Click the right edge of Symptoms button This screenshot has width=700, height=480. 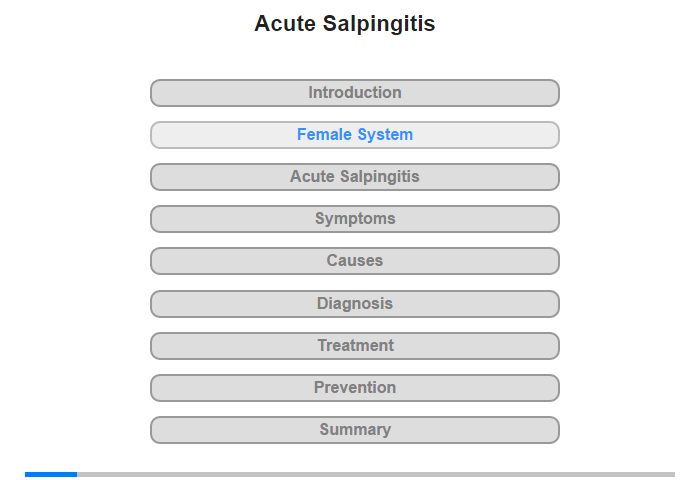pos(556,219)
